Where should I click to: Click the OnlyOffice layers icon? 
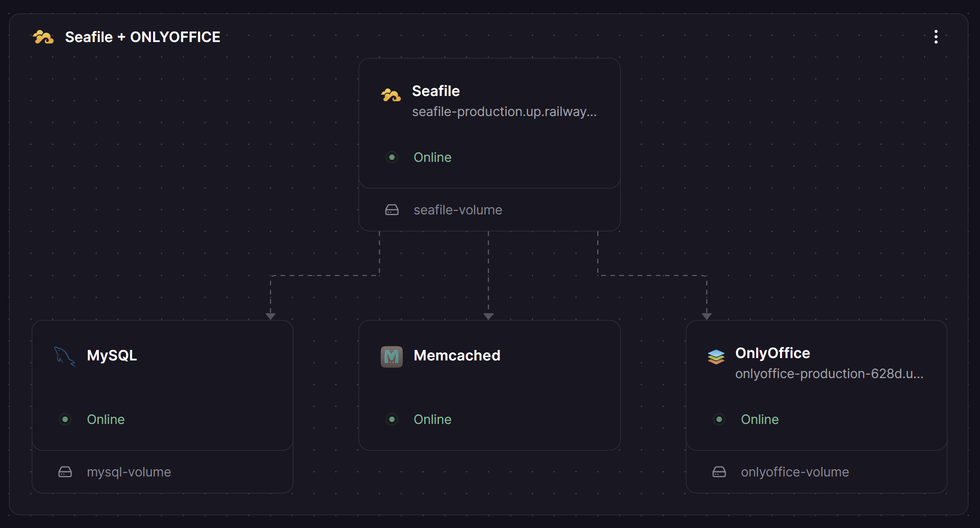[x=716, y=357]
